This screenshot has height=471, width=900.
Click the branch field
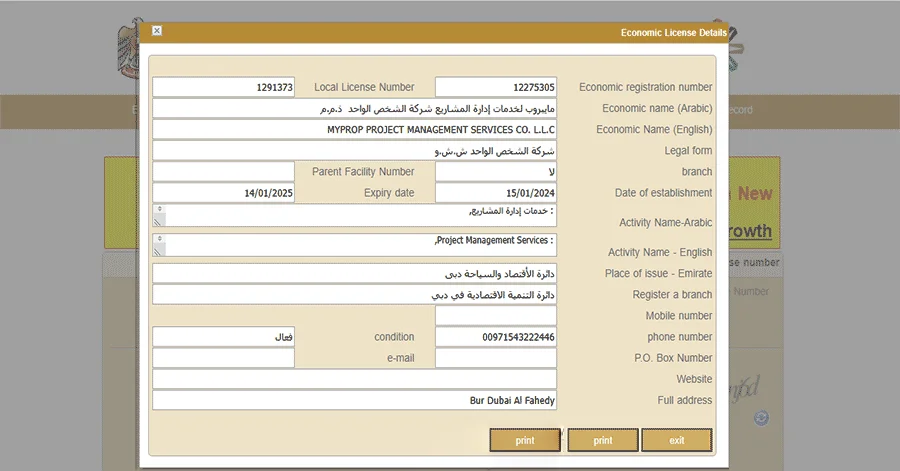tap(496, 172)
